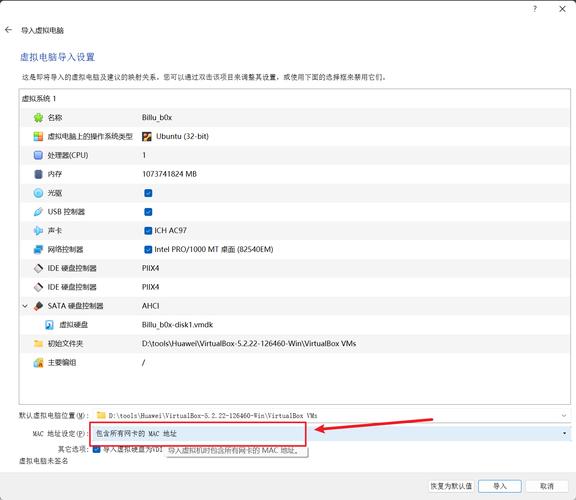Click the primary group icon
The width and height of the screenshot is (576, 500).
[38, 363]
